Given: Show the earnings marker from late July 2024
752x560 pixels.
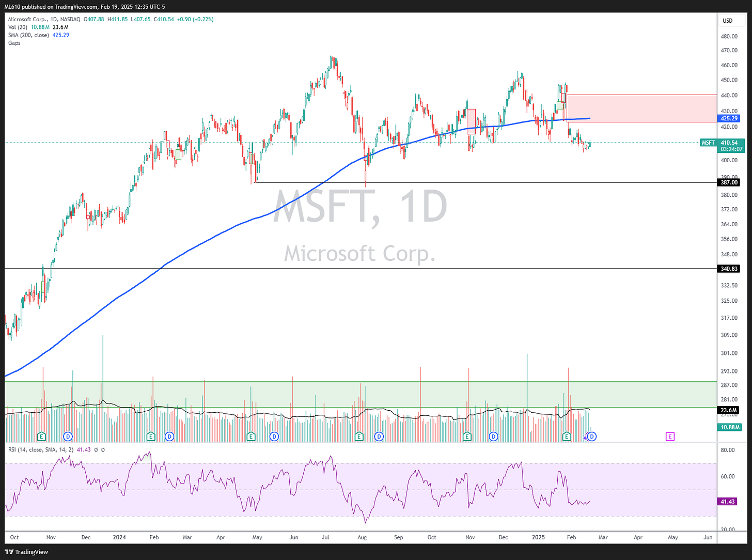Looking at the screenshot, I should click(x=359, y=437).
